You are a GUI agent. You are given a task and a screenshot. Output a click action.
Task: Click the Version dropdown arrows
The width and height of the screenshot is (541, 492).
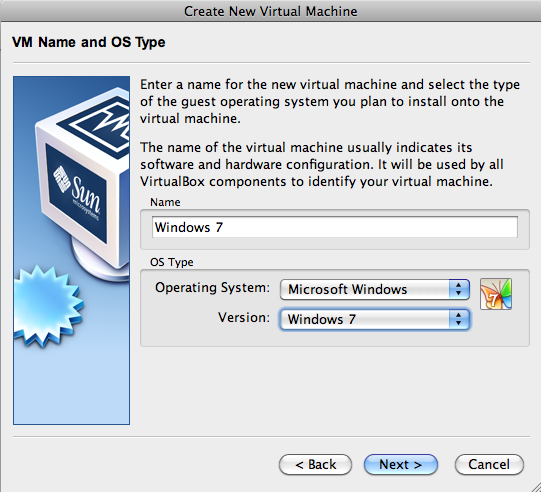[459, 319]
